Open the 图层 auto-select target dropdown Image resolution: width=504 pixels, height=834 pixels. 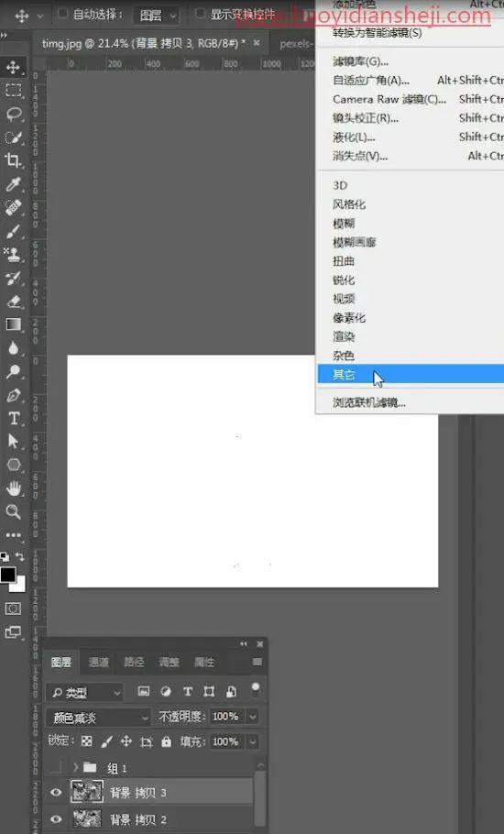coord(157,16)
